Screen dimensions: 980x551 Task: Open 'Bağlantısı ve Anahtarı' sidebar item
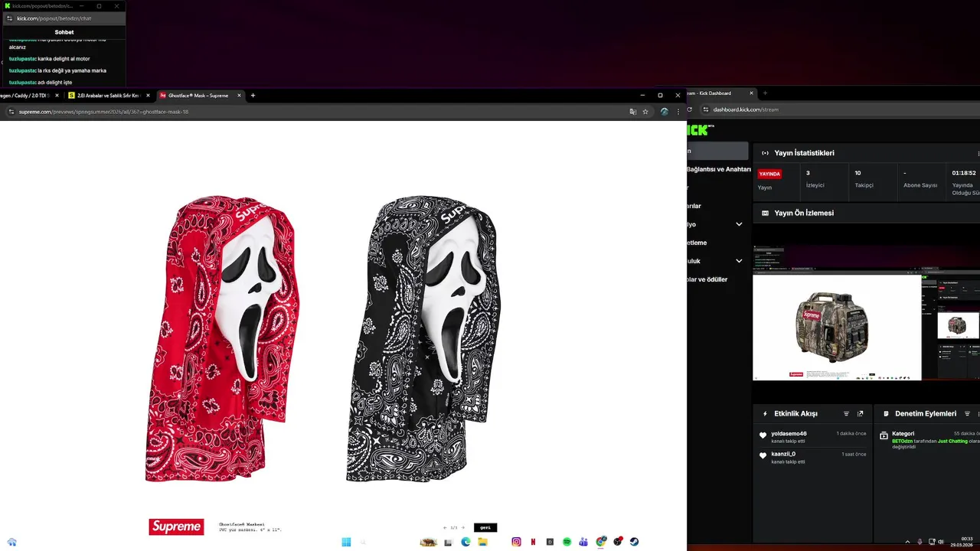click(718, 169)
